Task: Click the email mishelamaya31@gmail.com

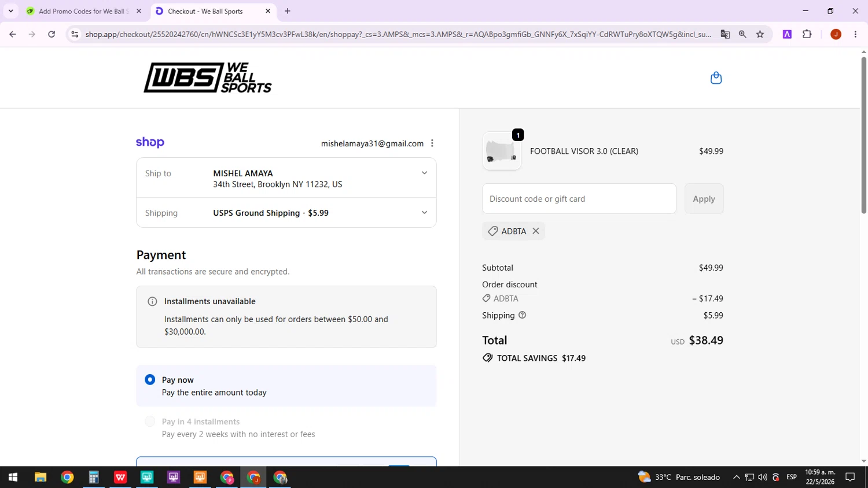Action: tap(372, 143)
